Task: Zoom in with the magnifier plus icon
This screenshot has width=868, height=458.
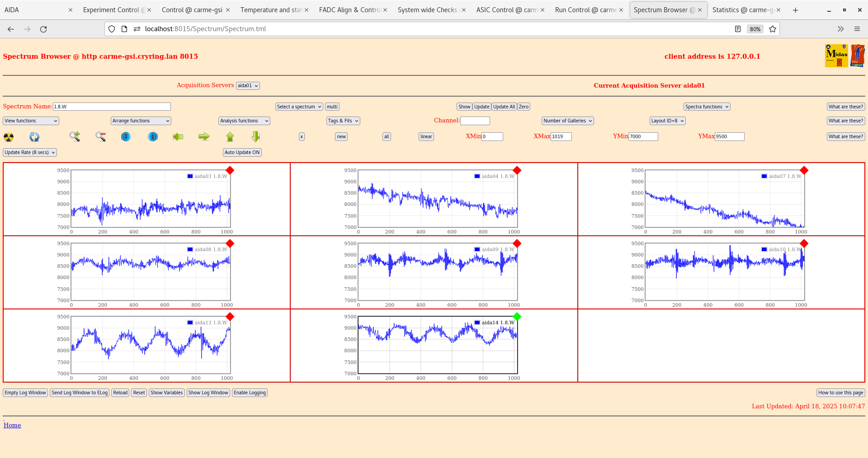Action: (x=75, y=136)
